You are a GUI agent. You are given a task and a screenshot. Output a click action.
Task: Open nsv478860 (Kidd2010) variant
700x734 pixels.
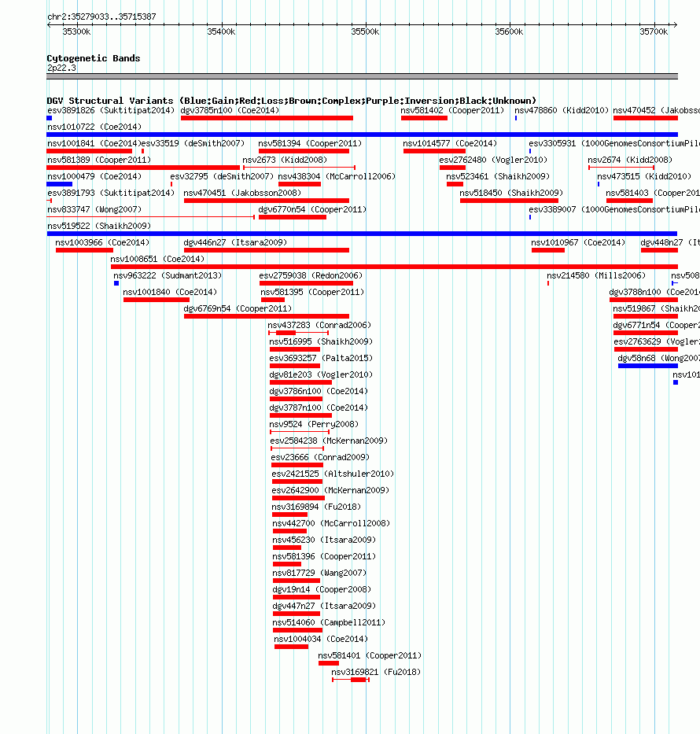point(562,110)
